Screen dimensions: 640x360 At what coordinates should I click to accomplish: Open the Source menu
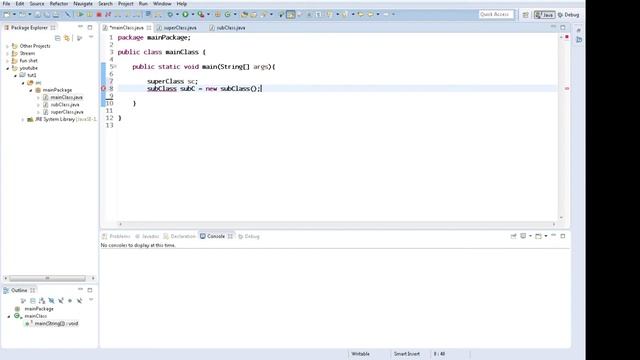point(37,4)
